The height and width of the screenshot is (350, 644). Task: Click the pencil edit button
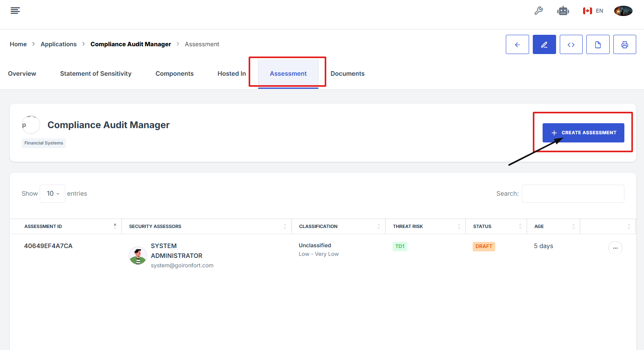point(544,45)
